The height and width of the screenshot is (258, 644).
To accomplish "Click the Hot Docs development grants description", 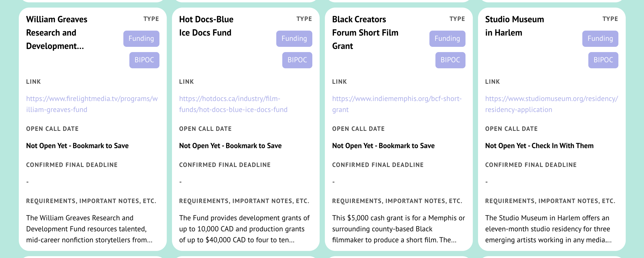I will click(244, 229).
